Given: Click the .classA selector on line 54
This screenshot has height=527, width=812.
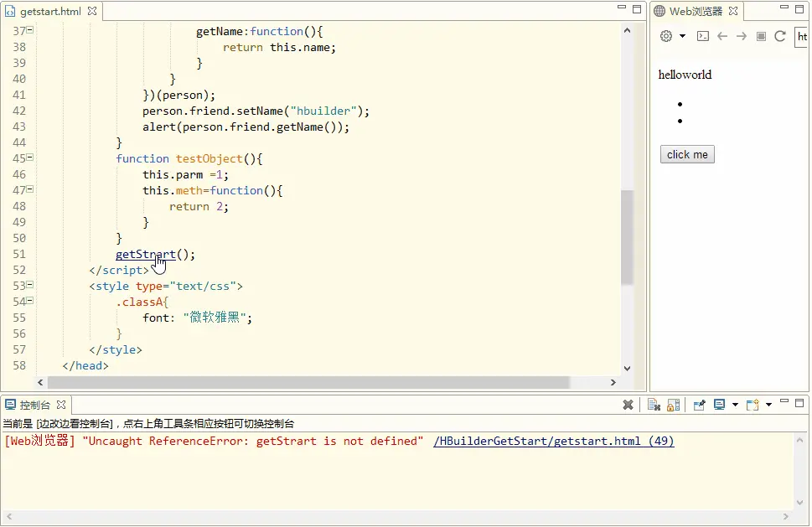Looking at the screenshot, I should pyautogui.click(x=139, y=302).
